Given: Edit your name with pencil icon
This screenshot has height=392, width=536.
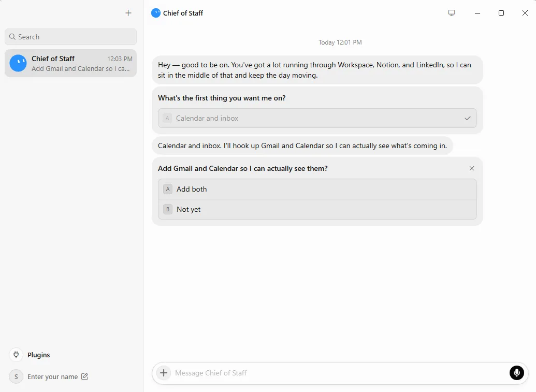Looking at the screenshot, I should click(84, 376).
